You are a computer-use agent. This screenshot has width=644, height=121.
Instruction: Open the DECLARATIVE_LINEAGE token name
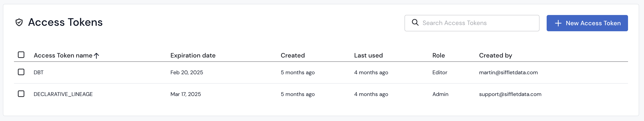tap(63, 94)
